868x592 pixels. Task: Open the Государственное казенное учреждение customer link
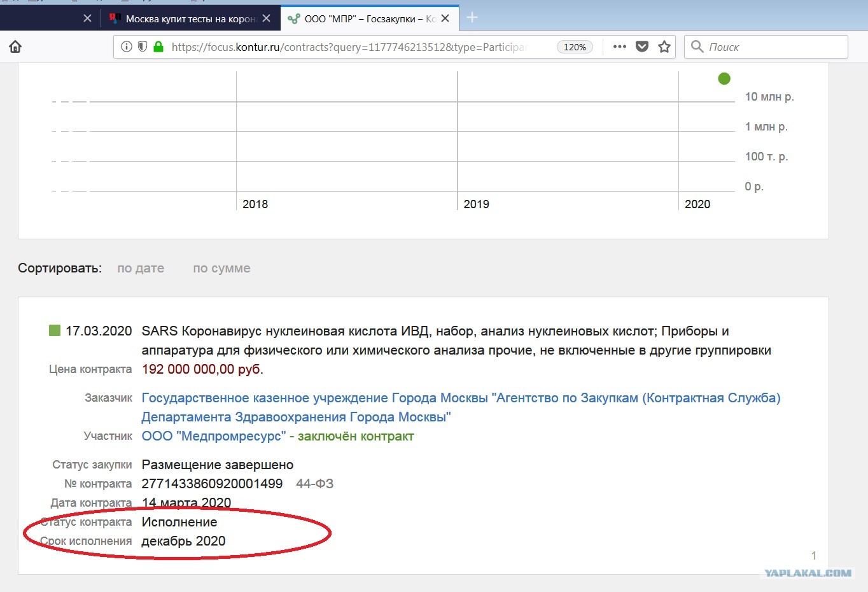(461, 407)
